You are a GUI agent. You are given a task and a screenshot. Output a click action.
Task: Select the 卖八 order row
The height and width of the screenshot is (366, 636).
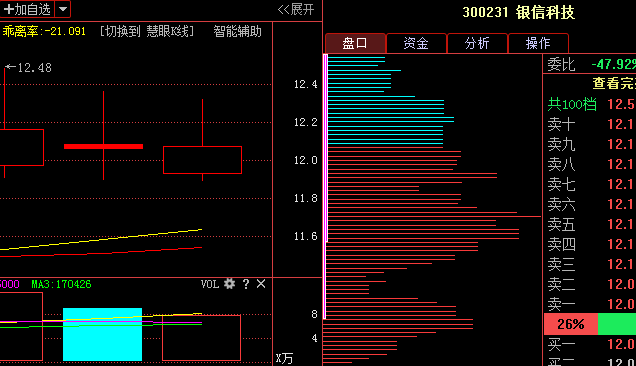point(590,164)
